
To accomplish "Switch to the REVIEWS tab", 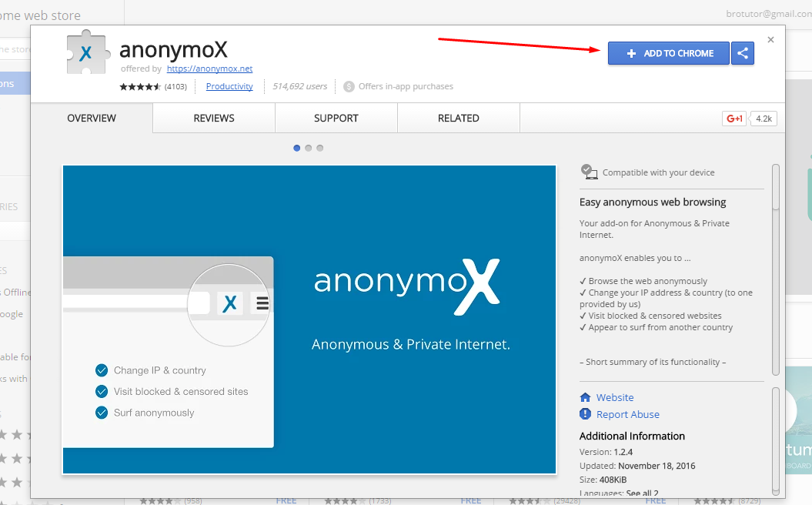I will coord(214,118).
